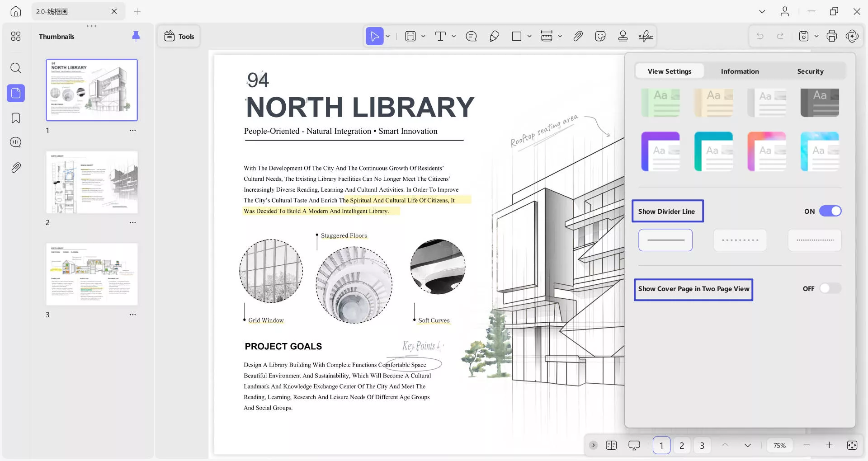Switch to the Security tab
The image size is (868, 461).
point(810,71)
